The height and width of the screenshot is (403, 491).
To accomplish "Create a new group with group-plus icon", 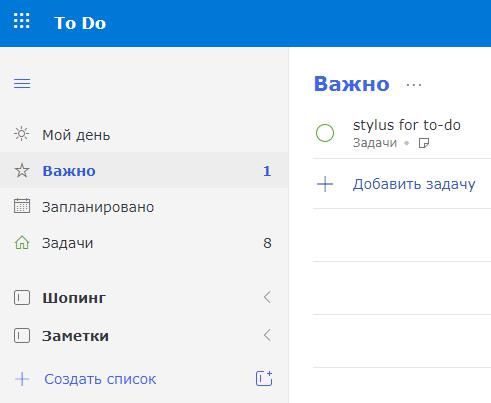I will [x=264, y=378].
